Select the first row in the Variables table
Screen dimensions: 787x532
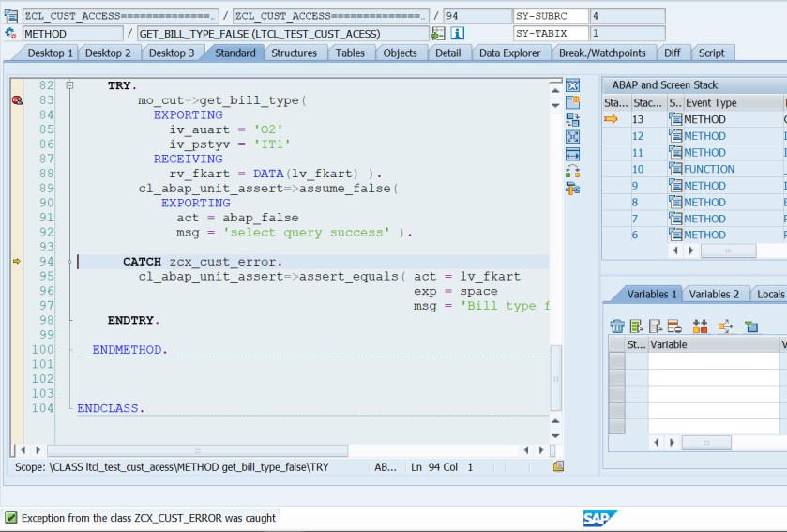point(617,361)
